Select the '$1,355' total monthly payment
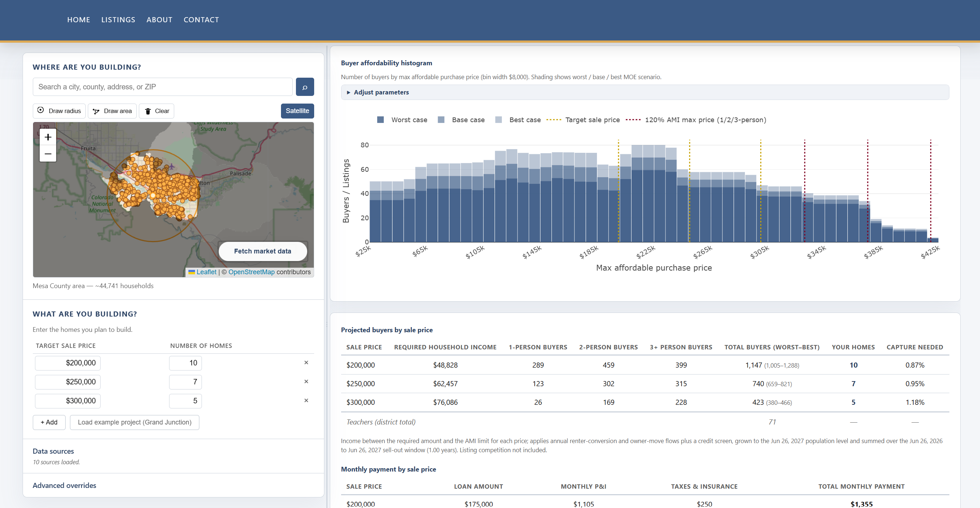 pos(861,504)
